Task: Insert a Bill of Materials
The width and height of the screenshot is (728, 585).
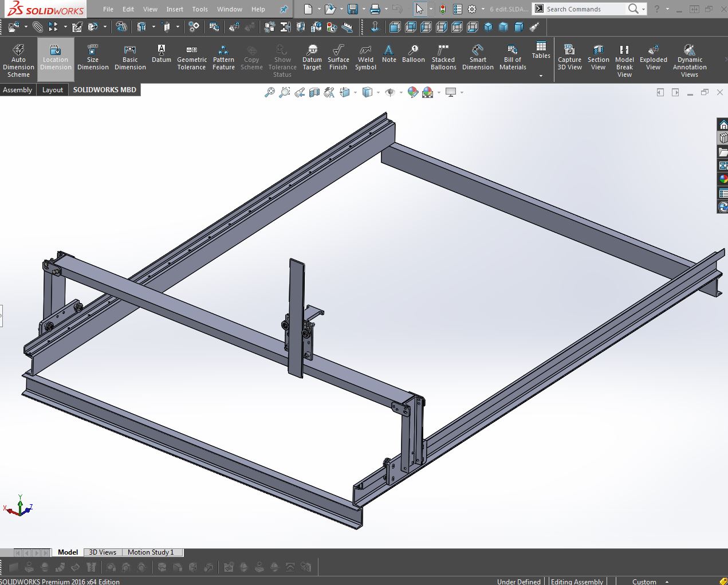Action: [513, 57]
